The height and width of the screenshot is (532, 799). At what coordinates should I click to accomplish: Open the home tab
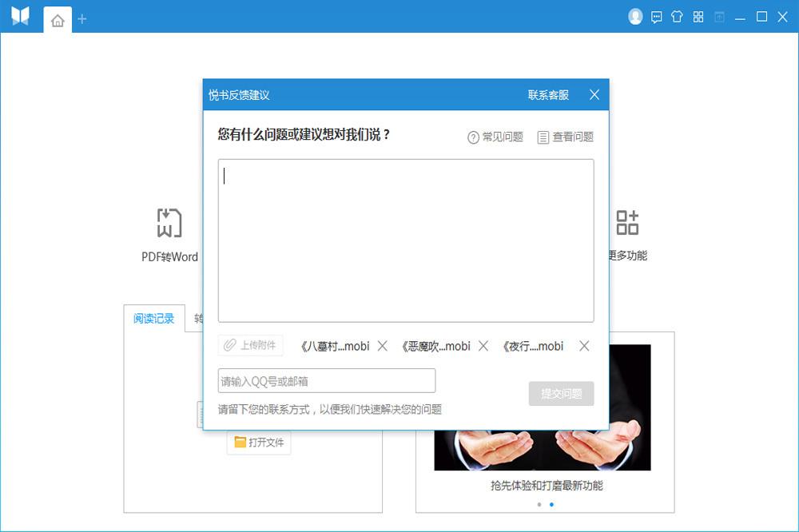coord(58,21)
